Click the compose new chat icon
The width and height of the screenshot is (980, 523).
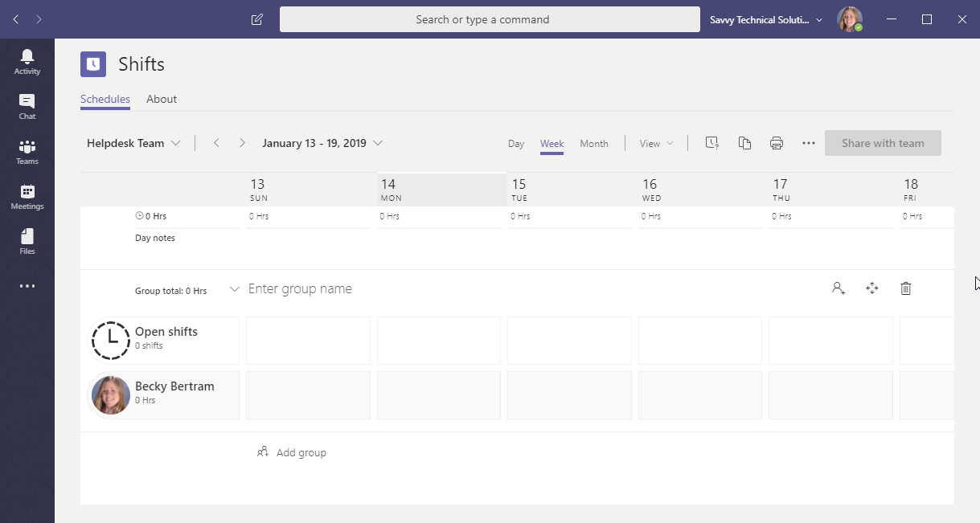tap(257, 19)
